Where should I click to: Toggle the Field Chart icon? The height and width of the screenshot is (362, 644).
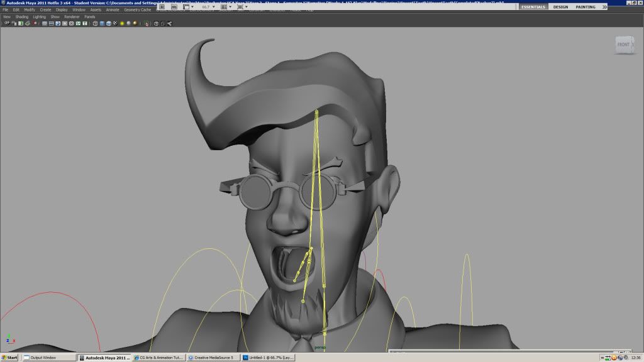(72, 23)
